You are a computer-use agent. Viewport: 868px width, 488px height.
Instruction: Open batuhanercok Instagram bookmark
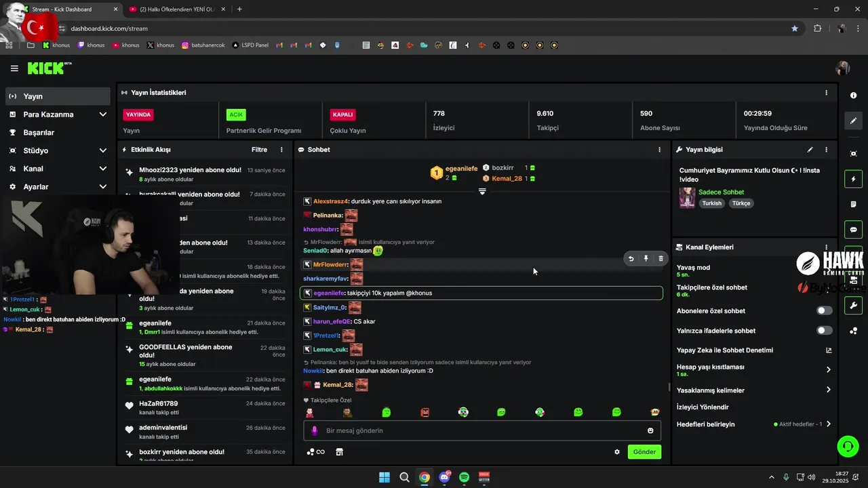(202, 45)
